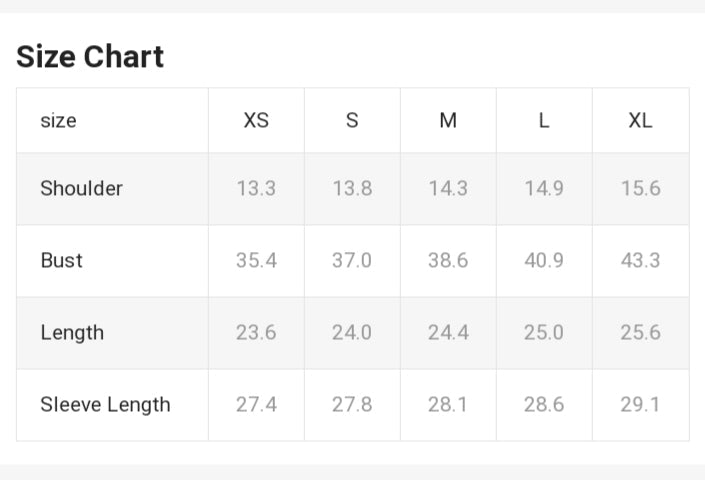Screen dimensions: 705x480
Task: Select the XS size column header
Action: click(x=256, y=120)
